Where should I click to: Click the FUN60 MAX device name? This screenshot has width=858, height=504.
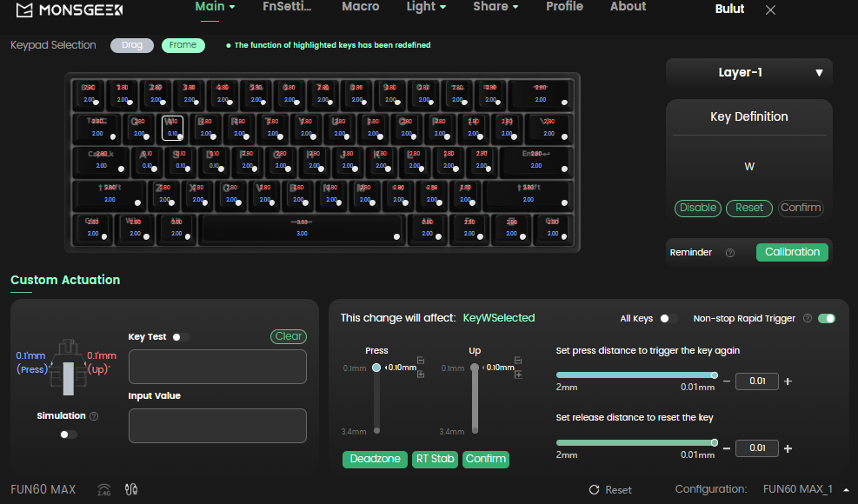(43, 489)
